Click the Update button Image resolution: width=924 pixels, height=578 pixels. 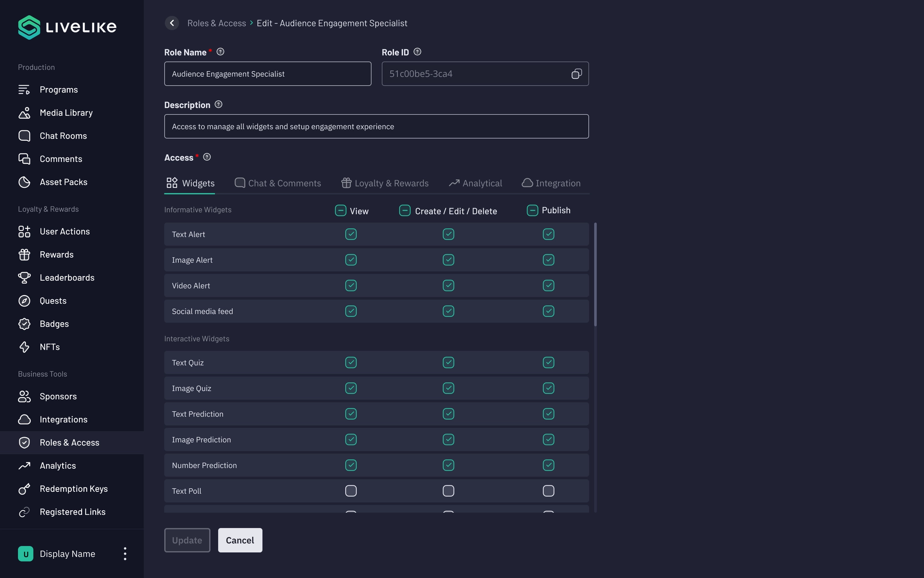(187, 541)
